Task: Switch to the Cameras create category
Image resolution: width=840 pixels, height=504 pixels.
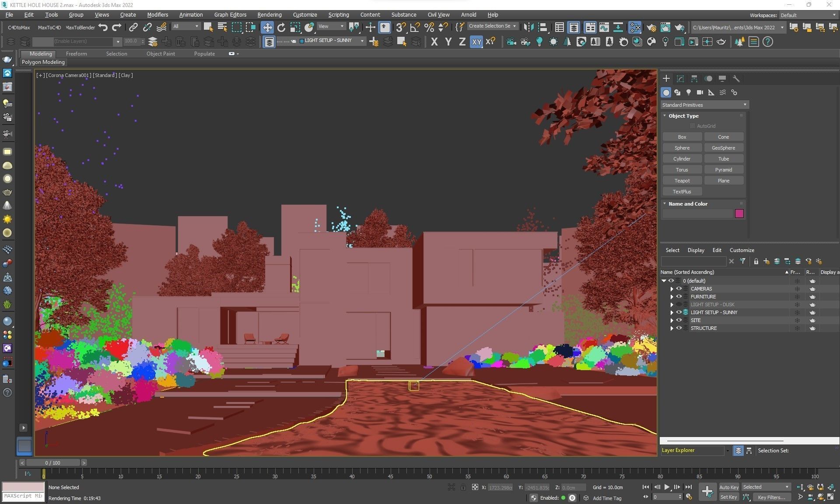Action: coord(700,92)
